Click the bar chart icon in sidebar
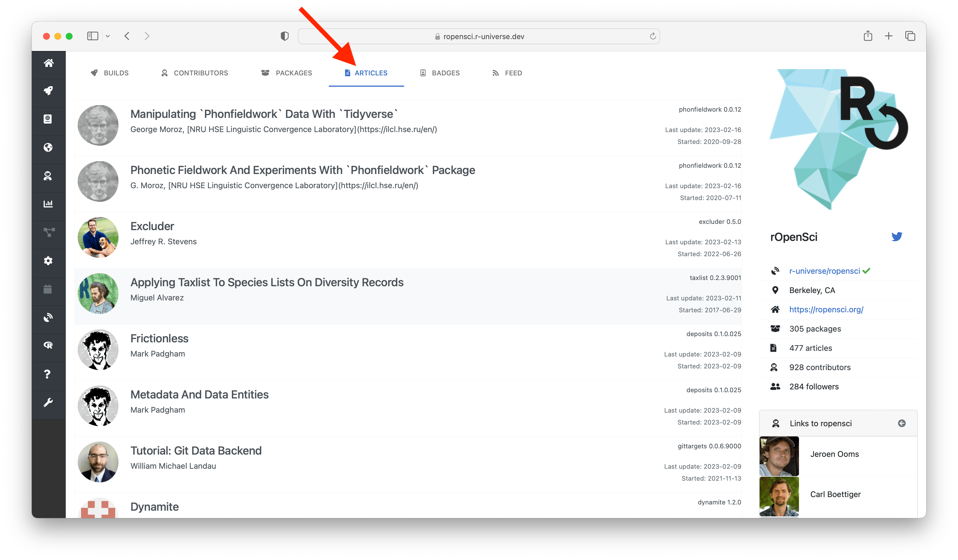 (x=48, y=204)
